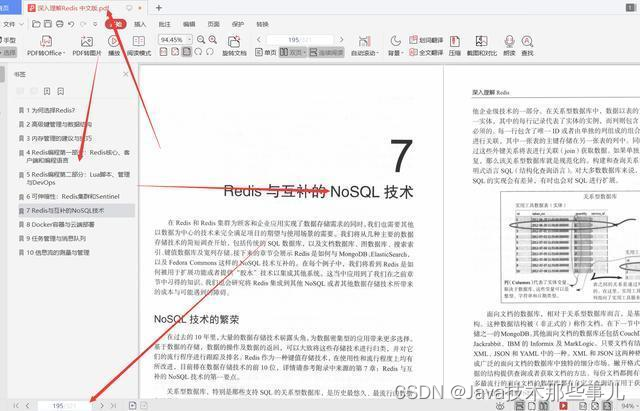
Task: Open the 页面 ribbon tab
Action: (213, 24)
